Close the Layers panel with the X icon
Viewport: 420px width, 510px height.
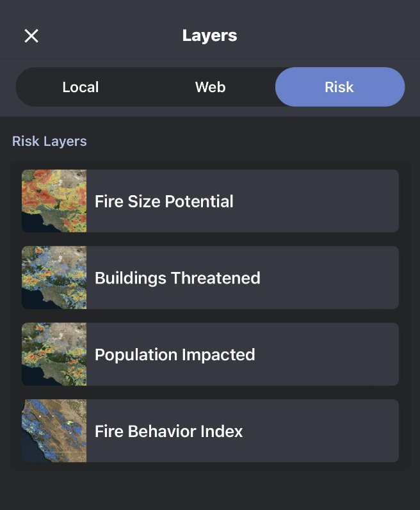31,36
